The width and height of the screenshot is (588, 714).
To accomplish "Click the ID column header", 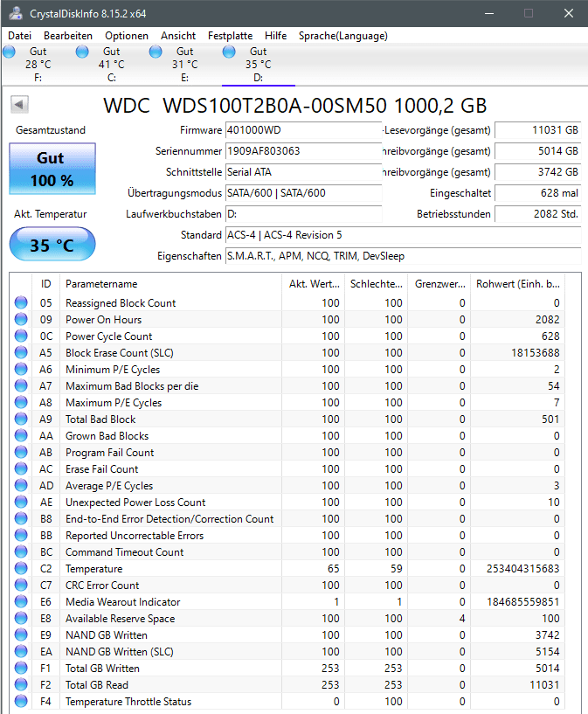I will pyautogui.click(x=46, y=284).
